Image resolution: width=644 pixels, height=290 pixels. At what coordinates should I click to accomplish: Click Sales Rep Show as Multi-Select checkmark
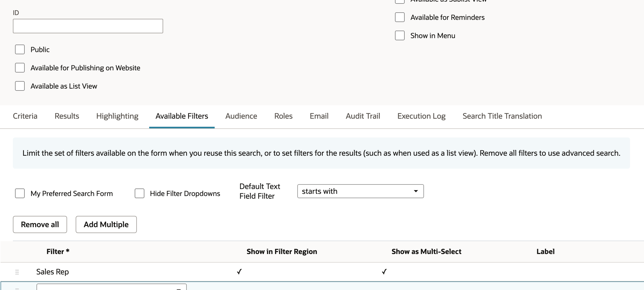click(x=384, y=272)
